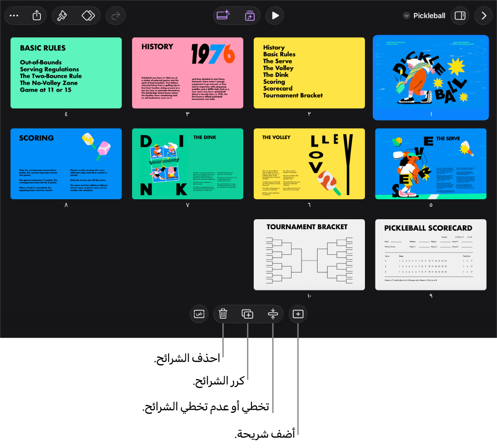Select the Tournament Bracket slide thumbnail
The width and height of the screenshot is (497, 448).
pos(309,254)
